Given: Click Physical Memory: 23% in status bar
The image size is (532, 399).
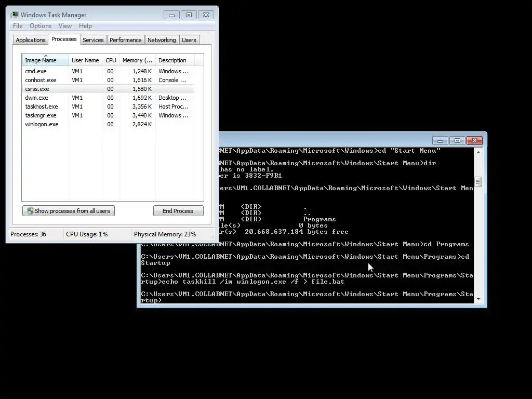Looking at the screenshot, I should (x=165, y=234).
